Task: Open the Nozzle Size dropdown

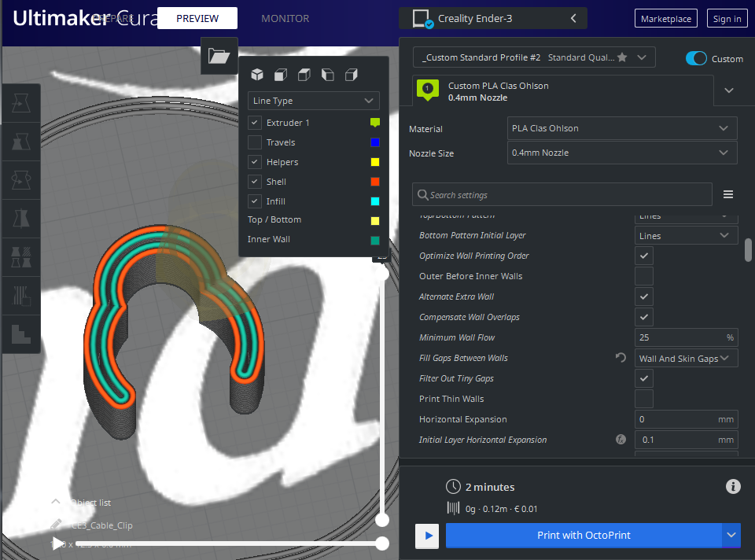Action: tap(621, 153)
